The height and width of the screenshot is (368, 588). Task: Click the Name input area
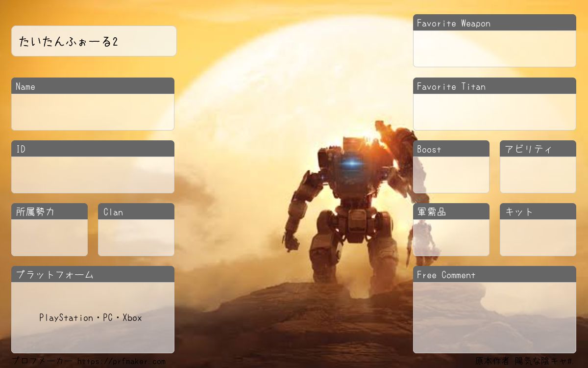(93, 112)
